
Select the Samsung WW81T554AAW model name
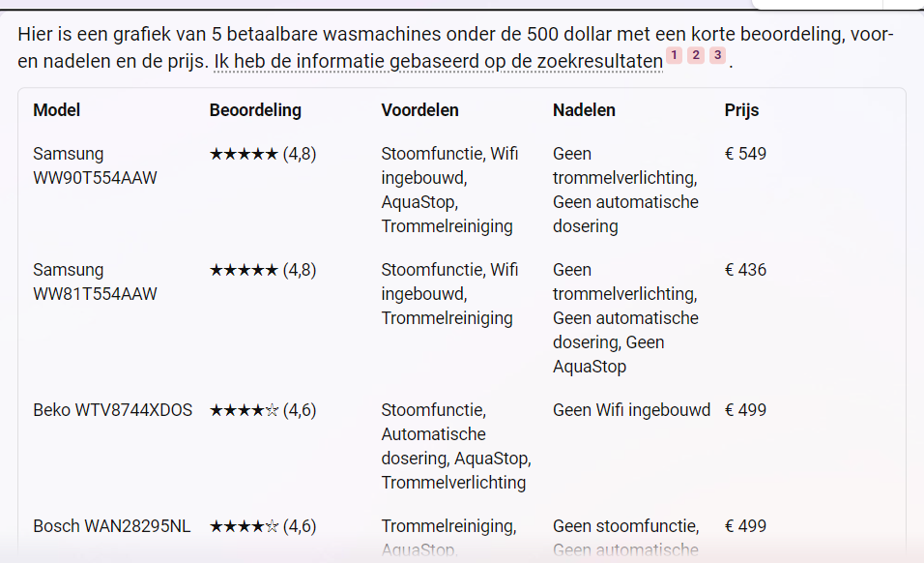pyautogui.click(x=95, y=281)
